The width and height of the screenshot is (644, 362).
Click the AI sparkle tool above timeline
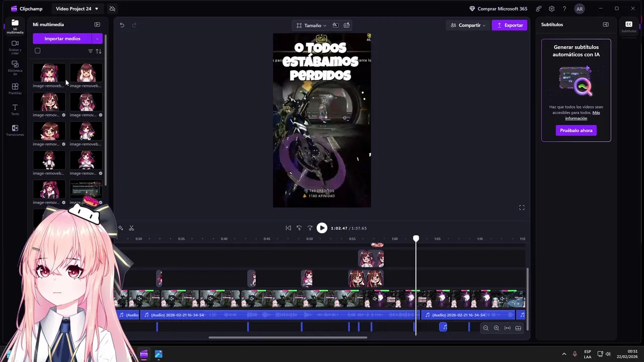(x=121, y=228)
